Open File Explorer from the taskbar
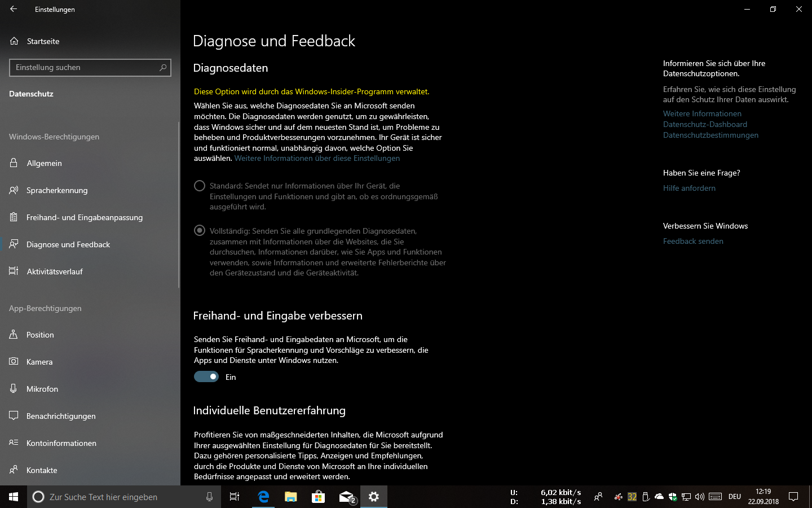 (x=291, y=497)
